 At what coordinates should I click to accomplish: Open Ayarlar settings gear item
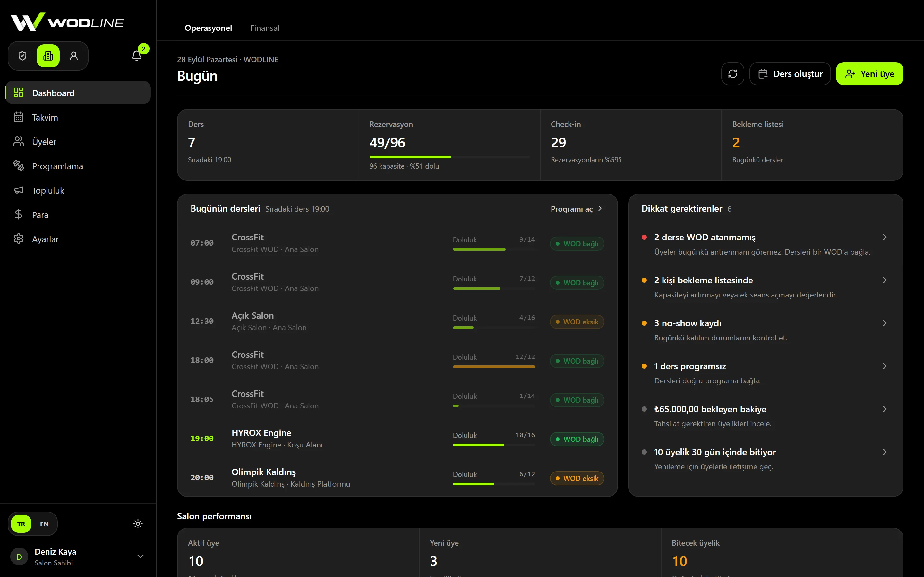click(78, 239)
